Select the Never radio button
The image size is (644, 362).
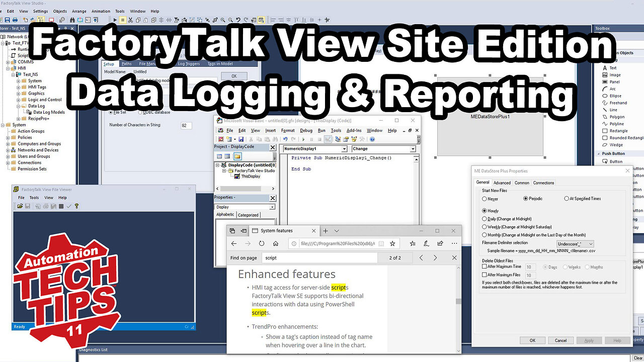tap(485, 199)
